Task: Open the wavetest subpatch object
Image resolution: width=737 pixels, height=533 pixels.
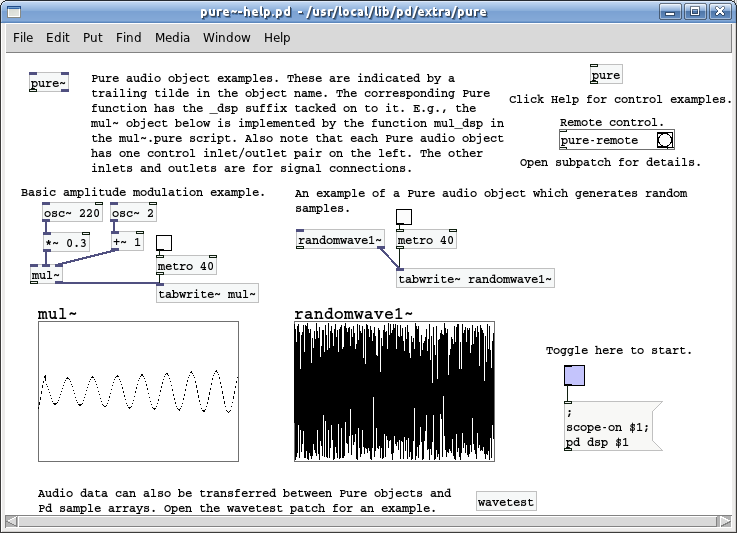Action: (x=506, y=502)
